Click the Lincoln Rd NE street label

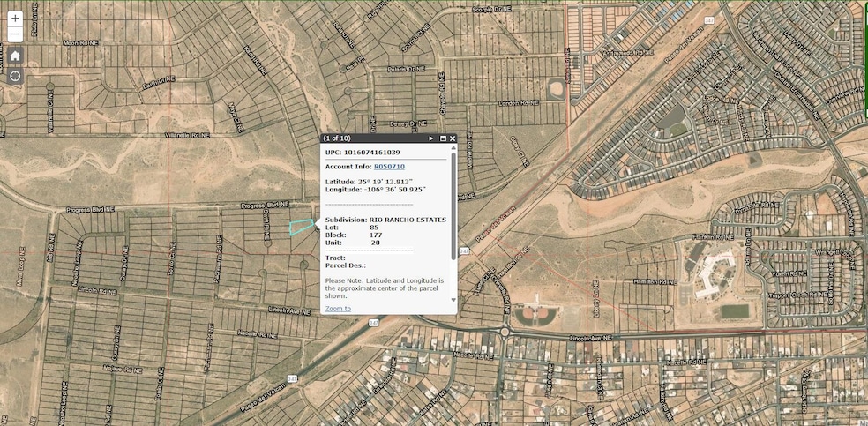coord(95,289)
